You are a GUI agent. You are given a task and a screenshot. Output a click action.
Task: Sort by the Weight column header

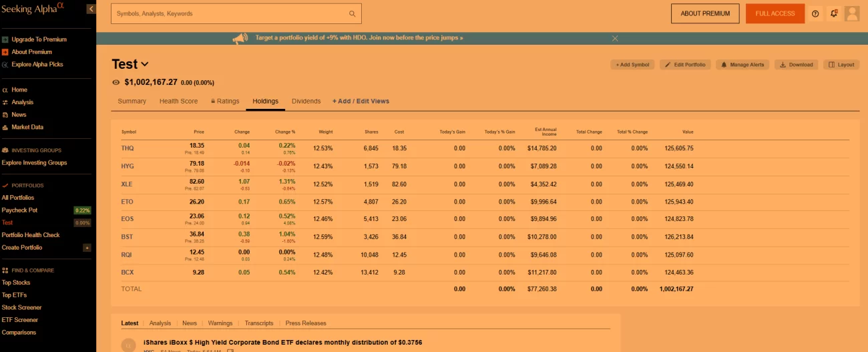click(x=326, y=132)
